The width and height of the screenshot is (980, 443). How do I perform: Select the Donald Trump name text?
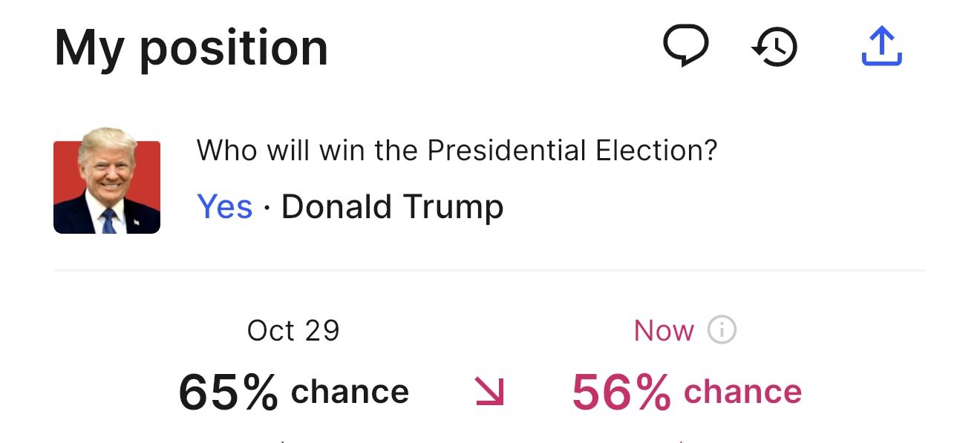(x=392, y=206)
